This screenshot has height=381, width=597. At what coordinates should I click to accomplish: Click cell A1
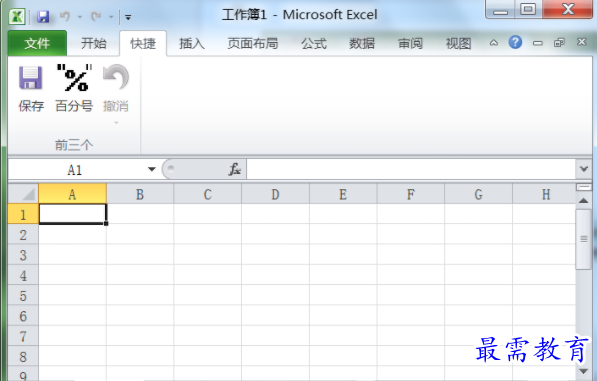coord(73,214)
